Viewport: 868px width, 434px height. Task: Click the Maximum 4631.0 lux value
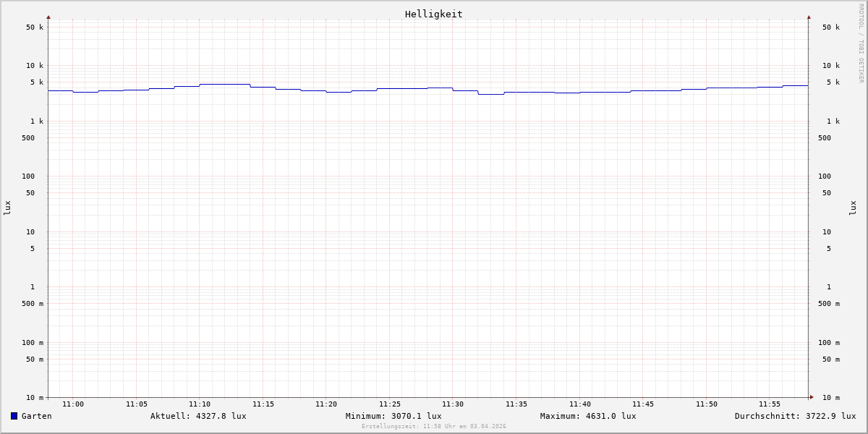pyautogui.click(x=588, y=416)
